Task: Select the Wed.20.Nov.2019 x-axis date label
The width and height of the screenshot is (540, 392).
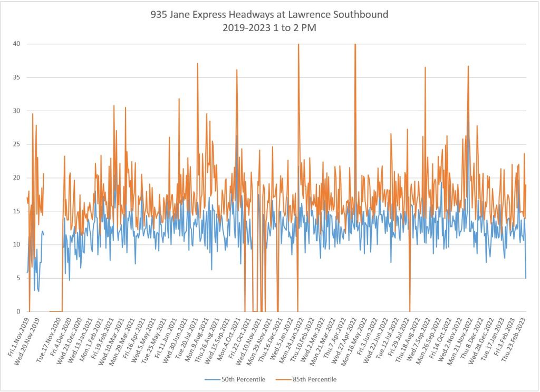Action: [x=28, y=338]
